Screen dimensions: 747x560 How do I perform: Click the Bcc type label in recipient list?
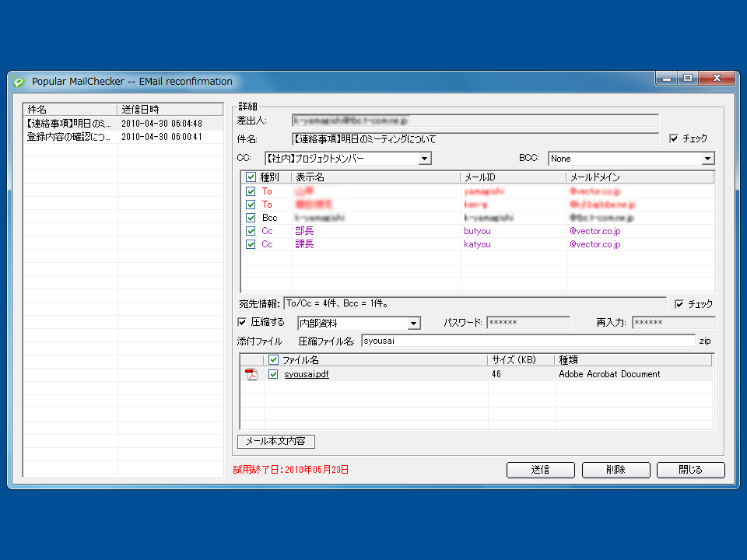pos(270,218)
